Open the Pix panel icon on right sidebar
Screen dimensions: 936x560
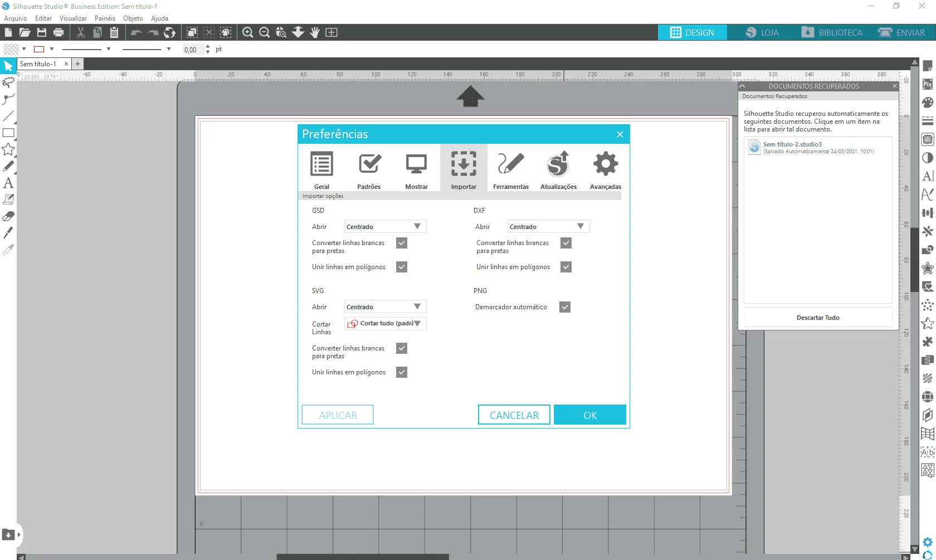pos(928,85)
